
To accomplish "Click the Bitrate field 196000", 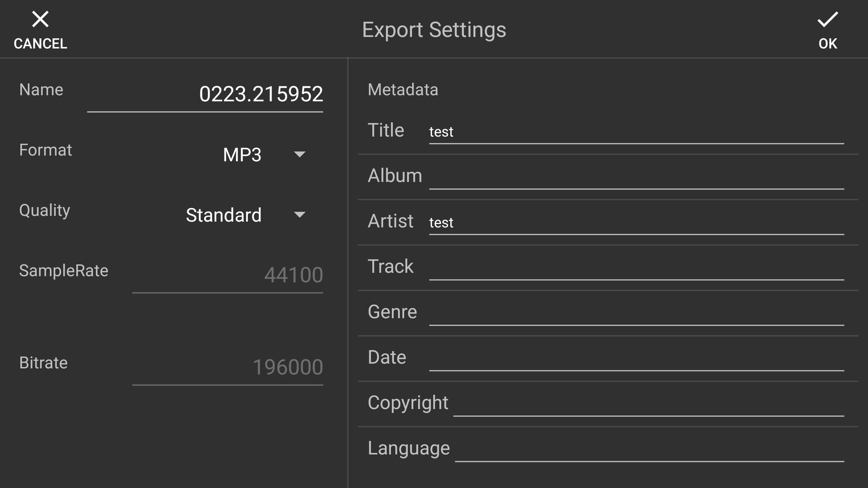I will (228, 367).
